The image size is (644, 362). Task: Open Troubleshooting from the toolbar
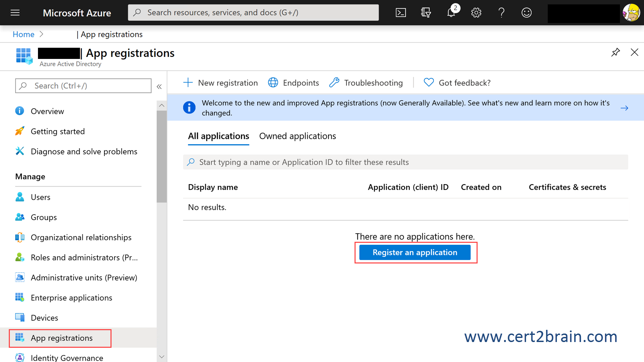coord(366,83)
